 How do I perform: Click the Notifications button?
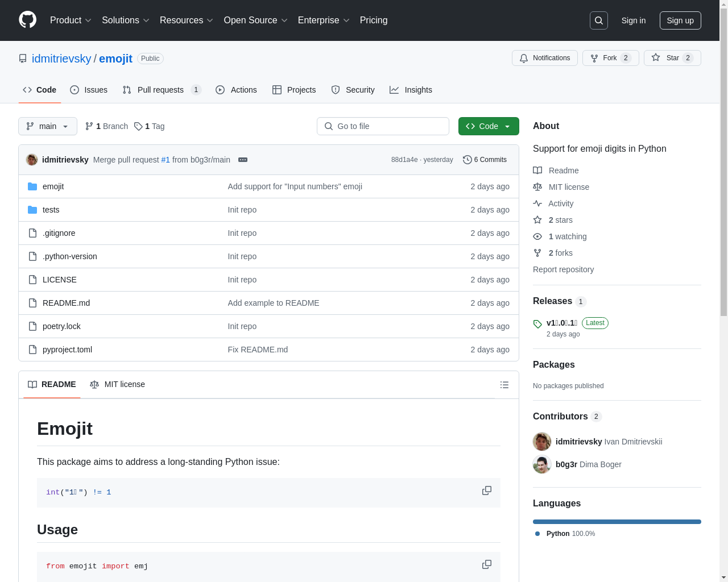pos(545,58)
